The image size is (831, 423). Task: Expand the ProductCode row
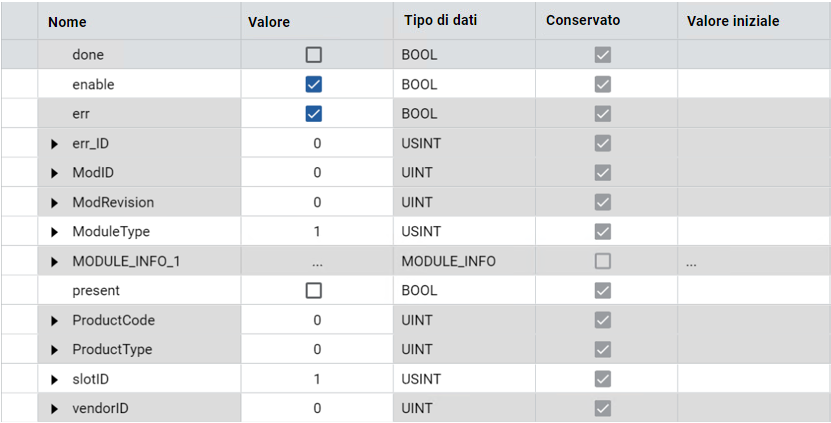pyautogui.click(x=54, y=321)
